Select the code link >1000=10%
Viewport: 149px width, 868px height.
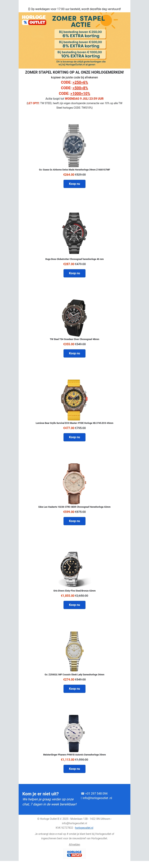tap(80, 94)
